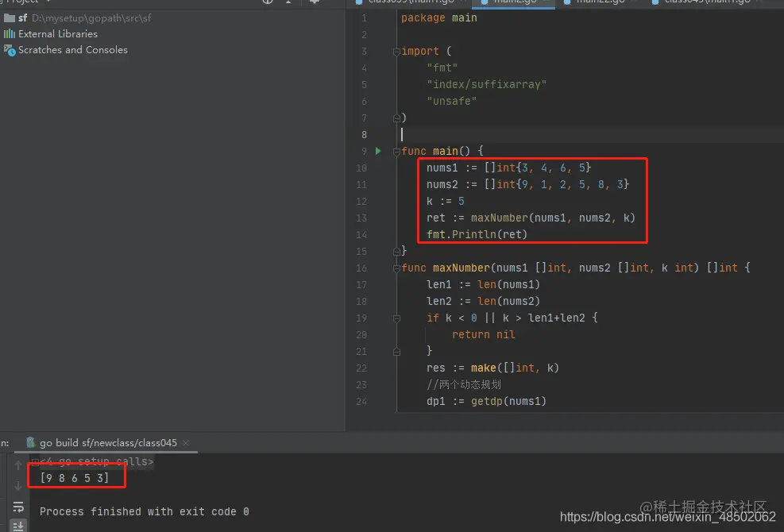Click 'func main() {' declaration
Image resolution: width=784 pixels, height=532 pixels.
click(442, 151)
